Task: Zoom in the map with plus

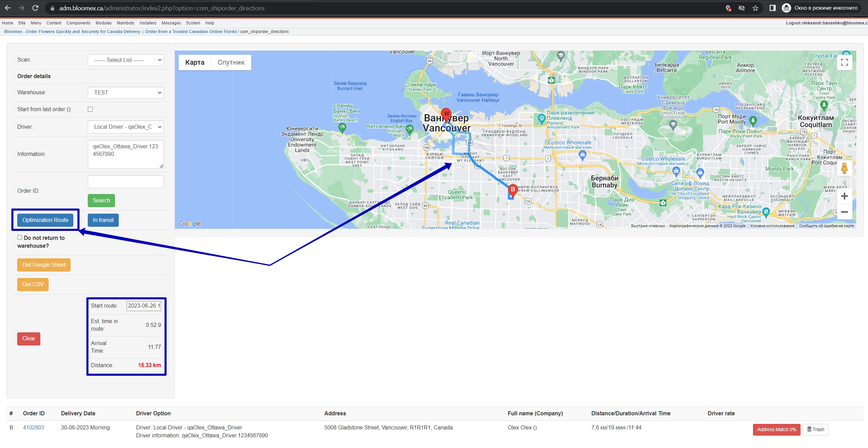Action: point(844,196)
